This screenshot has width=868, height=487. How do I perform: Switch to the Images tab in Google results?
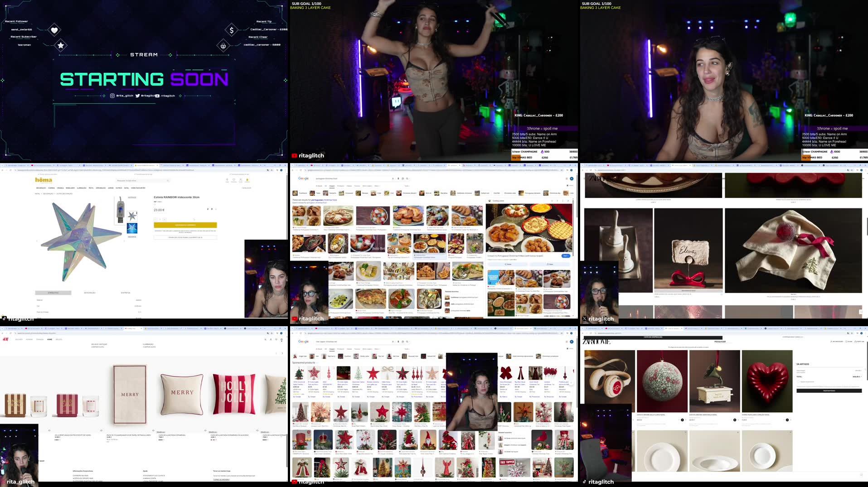[x=332, y=186]
